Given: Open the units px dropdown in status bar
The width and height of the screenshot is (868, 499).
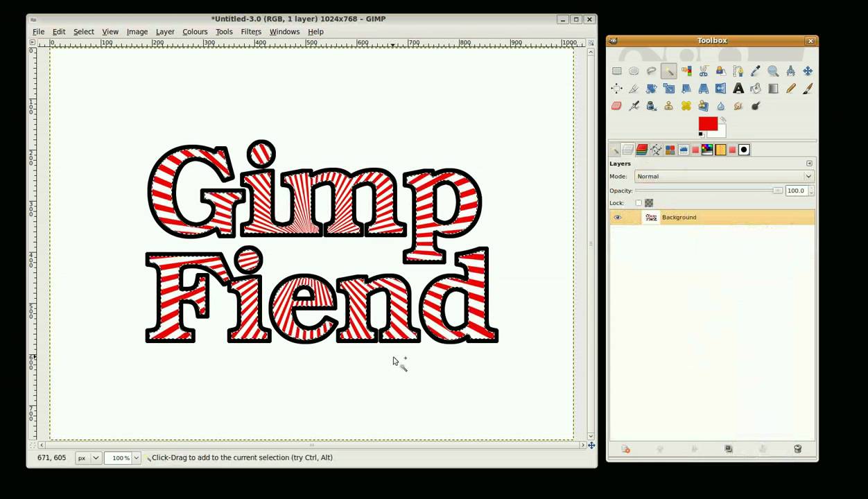Looking at the screenshot, I should [88, 457].
